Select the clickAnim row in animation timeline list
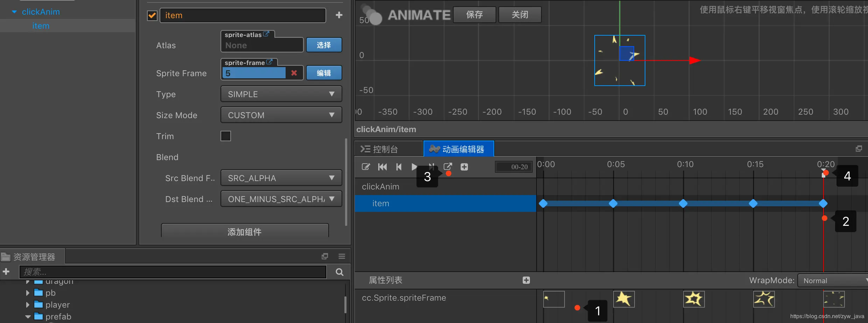 [x=446, y=187]
